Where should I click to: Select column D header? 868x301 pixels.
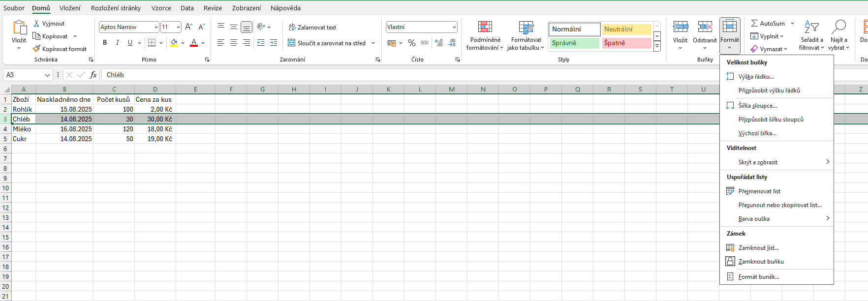[155, 89]
